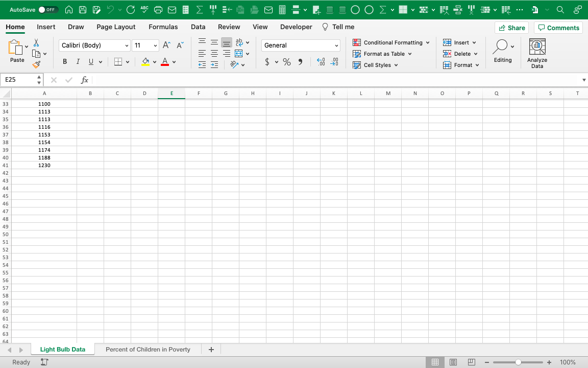The image size is (588, 368).
Task: Click the Decrease Font Size icon
Action: [x=180, y=45]
